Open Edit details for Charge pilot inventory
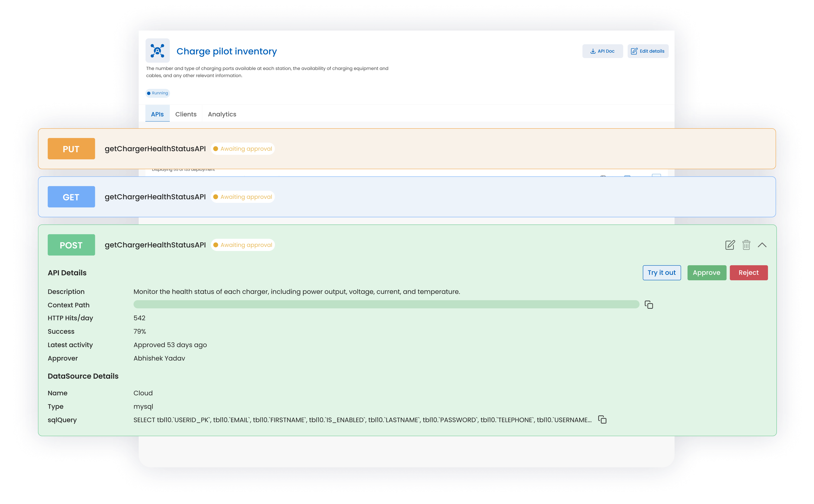814x504 pixels. (x=648, y=51)
